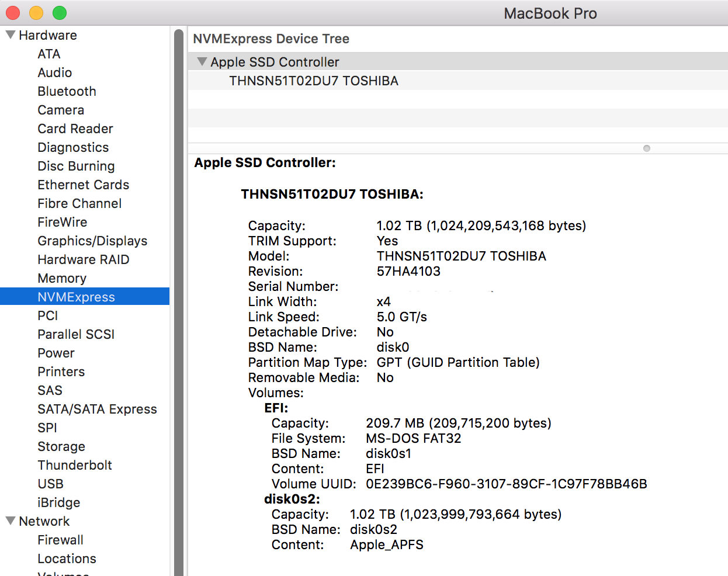Click the Partition Map Type GPT value
The width and height of the screenshot is (728, 576).
point(458,362)
